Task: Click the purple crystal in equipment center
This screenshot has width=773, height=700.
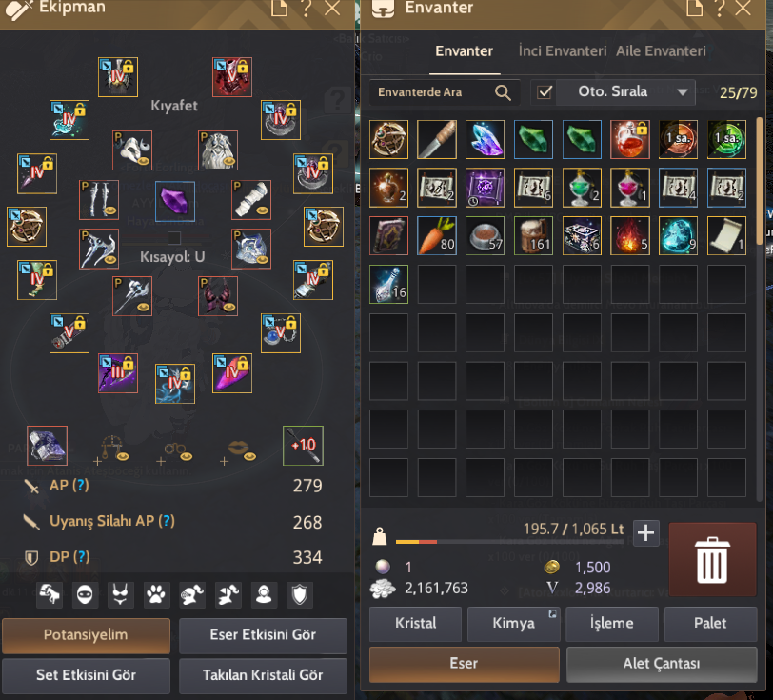Action: coord(175,201)
